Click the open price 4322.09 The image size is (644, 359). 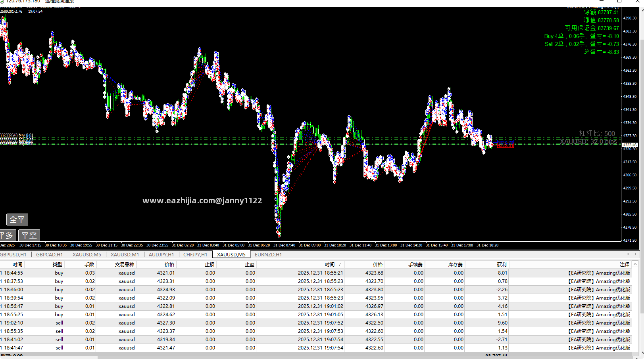click(166, 298)
